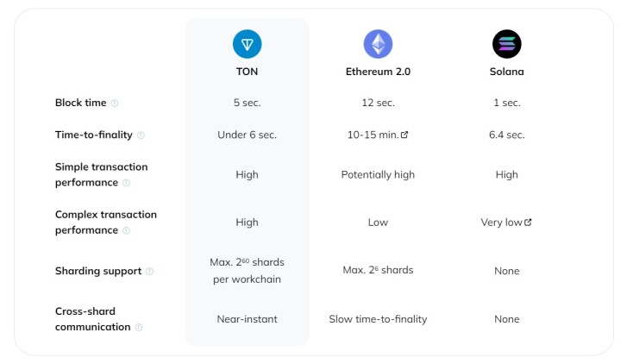
Task: Open info icon beside Block time
Action: pyautogui.click(x=115, y=104)
